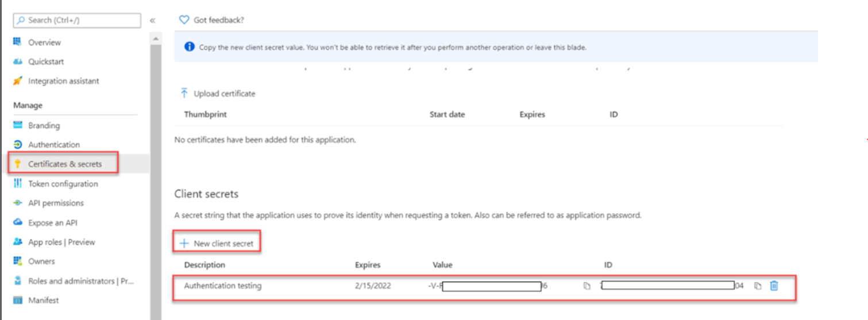Viewport: 868px width, 320px height.
Task: Add a New client secret
Action: [x=217, y=244]
